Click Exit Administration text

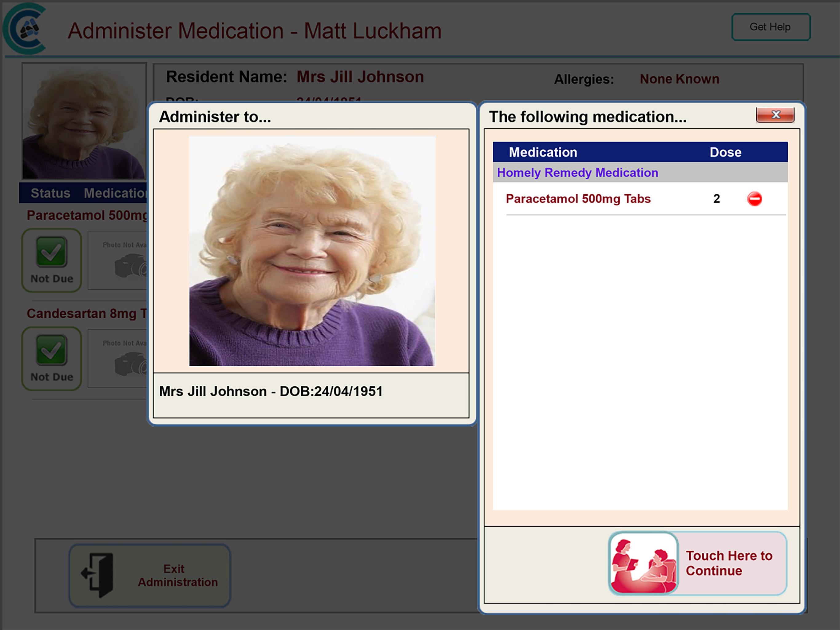[x=177, y=575]
